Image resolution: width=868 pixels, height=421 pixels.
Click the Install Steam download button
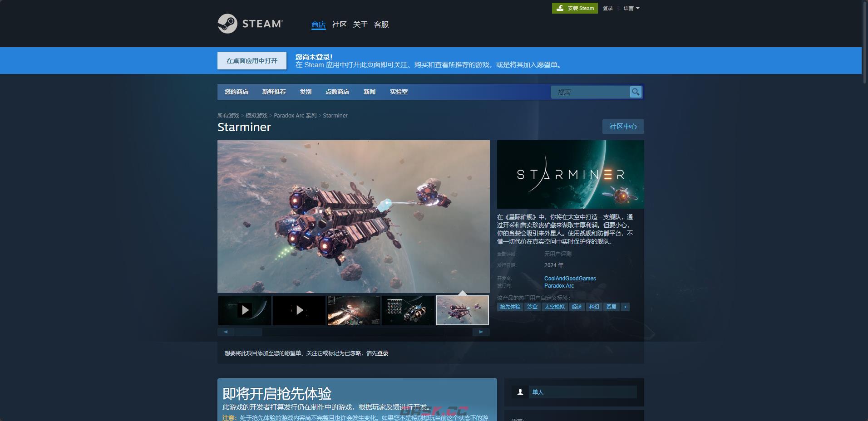[x=575, y=8]
